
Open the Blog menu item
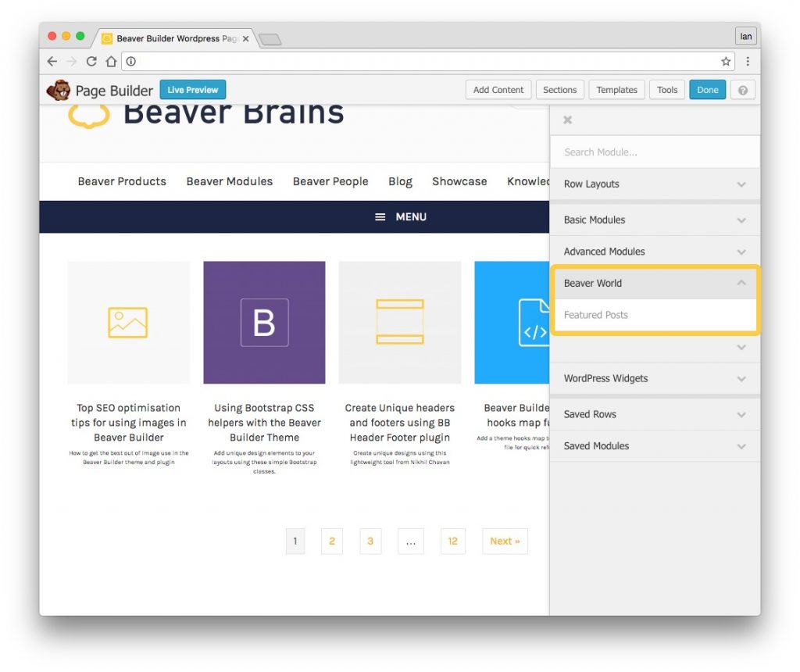[400, 181]
